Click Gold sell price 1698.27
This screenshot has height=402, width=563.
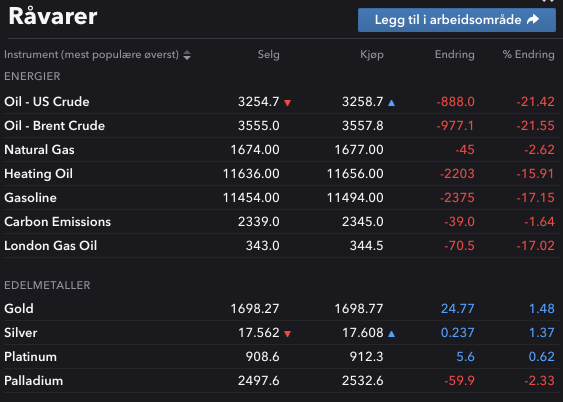click(x=255, y=309)
